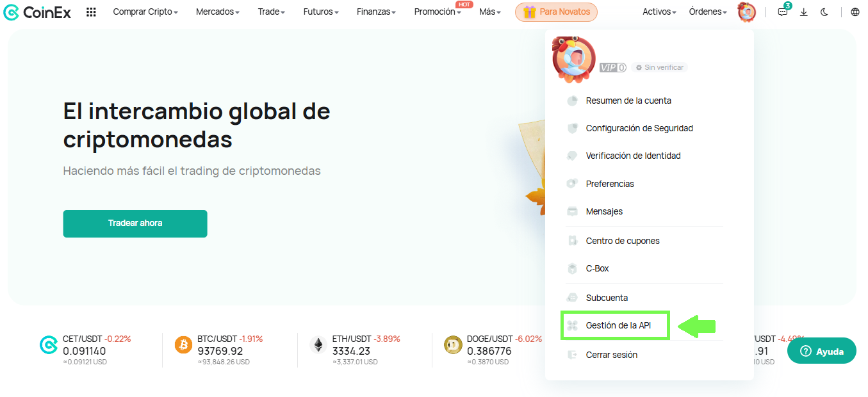Expand the Mercados dropdown

tap(218, 12)
